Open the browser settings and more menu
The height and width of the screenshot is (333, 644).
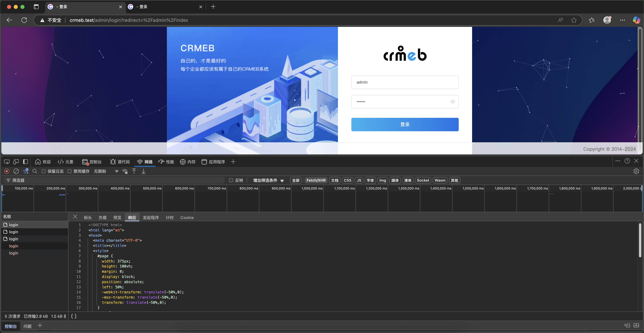click(x=623, y=20)
